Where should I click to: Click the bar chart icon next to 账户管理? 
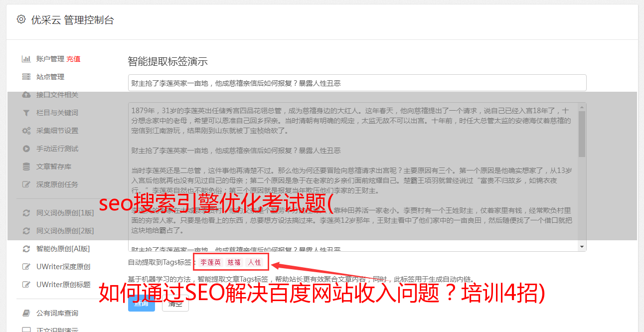(26, 59)
